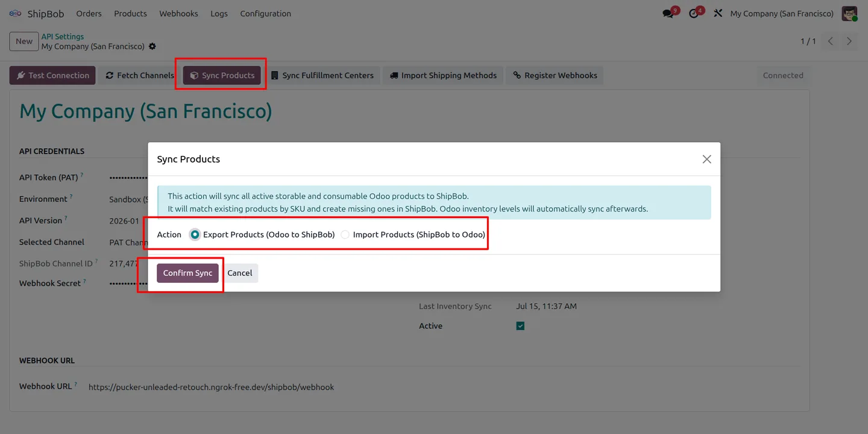Screen dimensions: 868x434
Task: Click the Fetch Channels button
Action: pos(139,75)
